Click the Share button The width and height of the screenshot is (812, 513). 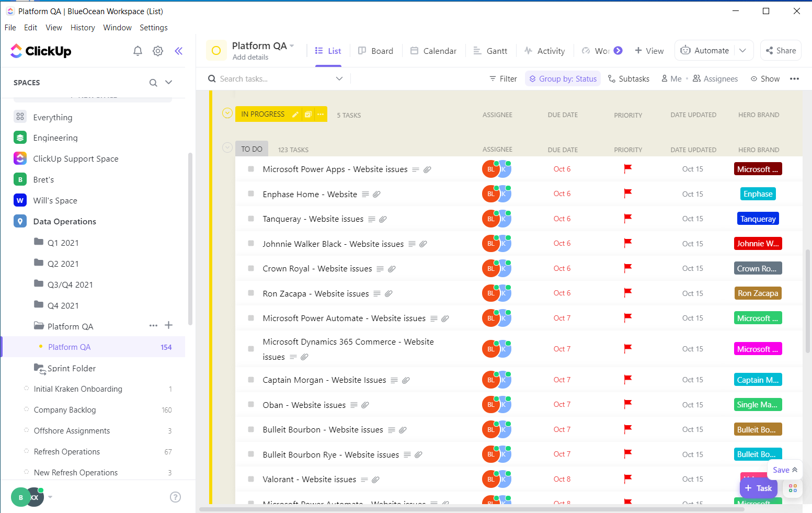click(781, 51)
